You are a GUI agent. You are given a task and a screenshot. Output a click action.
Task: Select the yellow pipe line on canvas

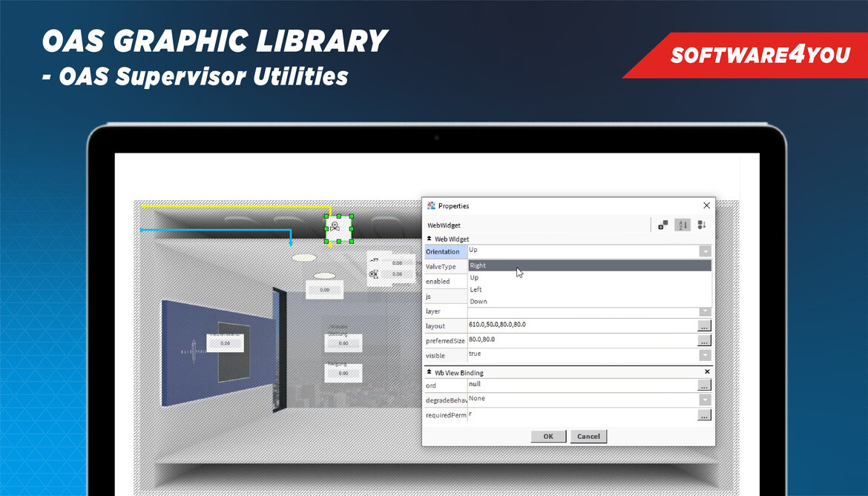click(235, 207)
